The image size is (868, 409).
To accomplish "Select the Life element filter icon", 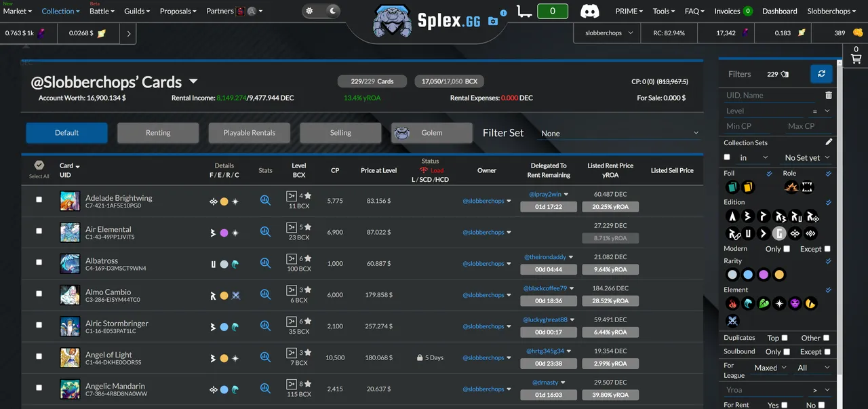I will (x=779, y=303).
